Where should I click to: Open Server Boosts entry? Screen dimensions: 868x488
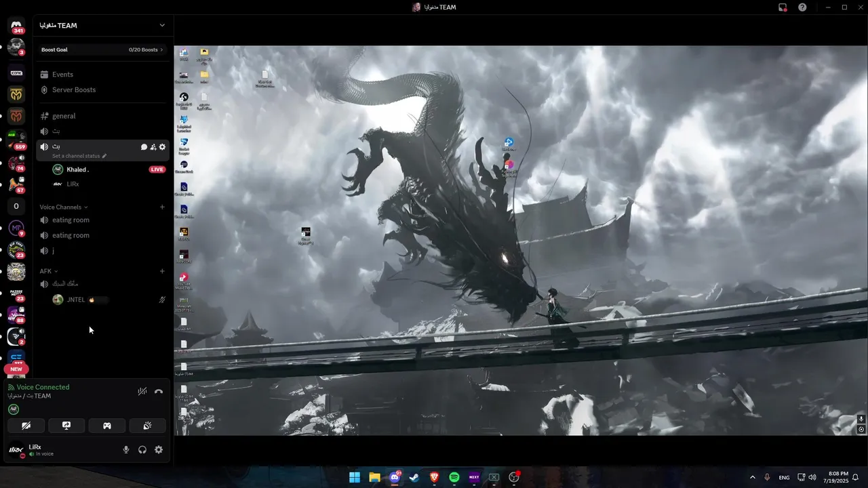point(102,89)
